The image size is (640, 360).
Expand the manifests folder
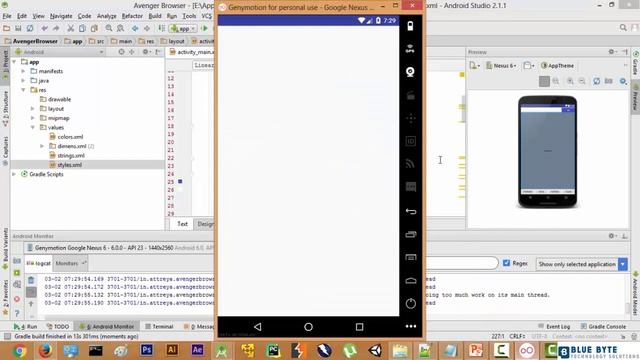[23, 71]
